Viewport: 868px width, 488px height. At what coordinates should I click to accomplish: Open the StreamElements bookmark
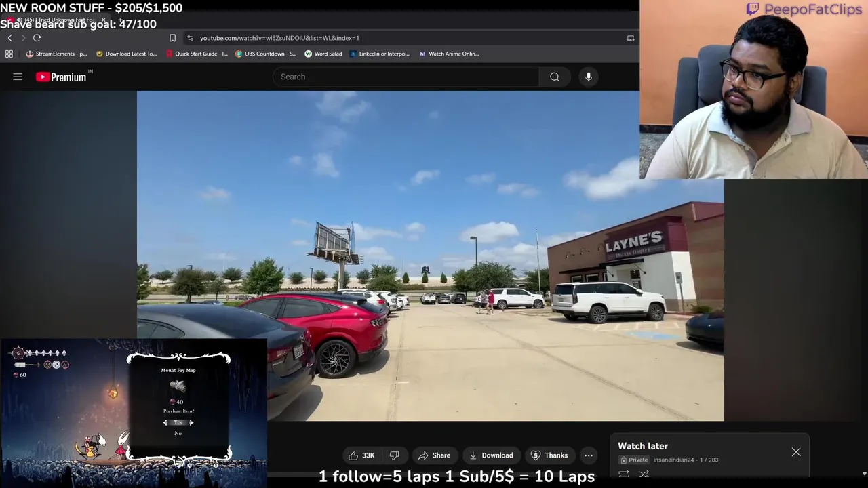56,54
